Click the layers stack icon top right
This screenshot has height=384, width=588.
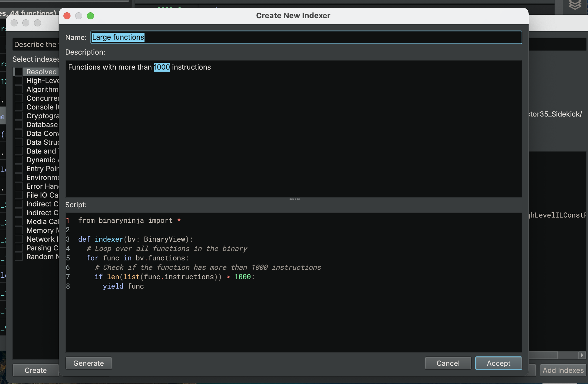[574, 5]
